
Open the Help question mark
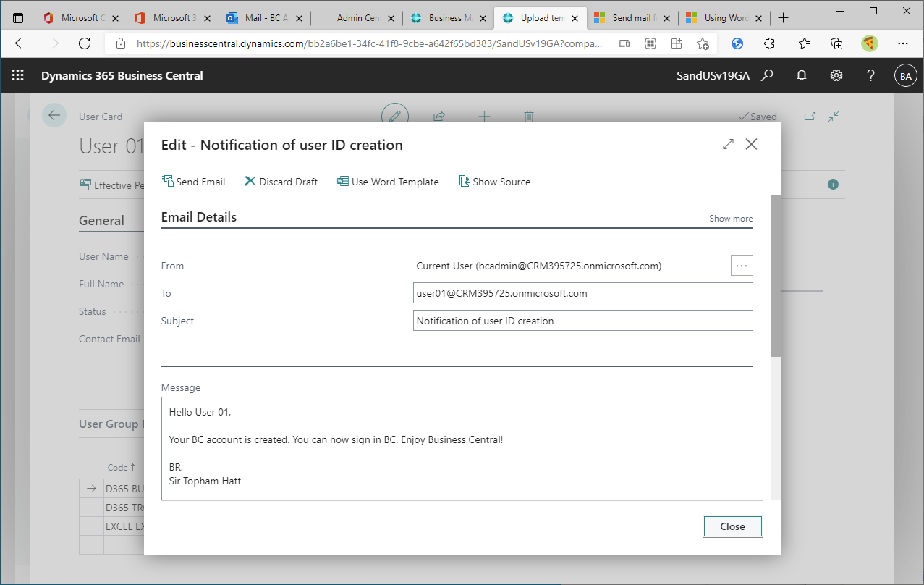point(870,75)
